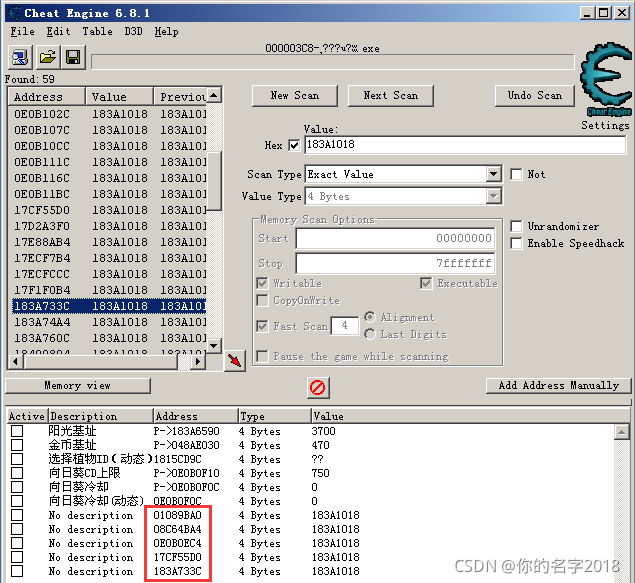635x583 pixels.
Task: Click results list scroll left arrow
Action: (15, 361)
